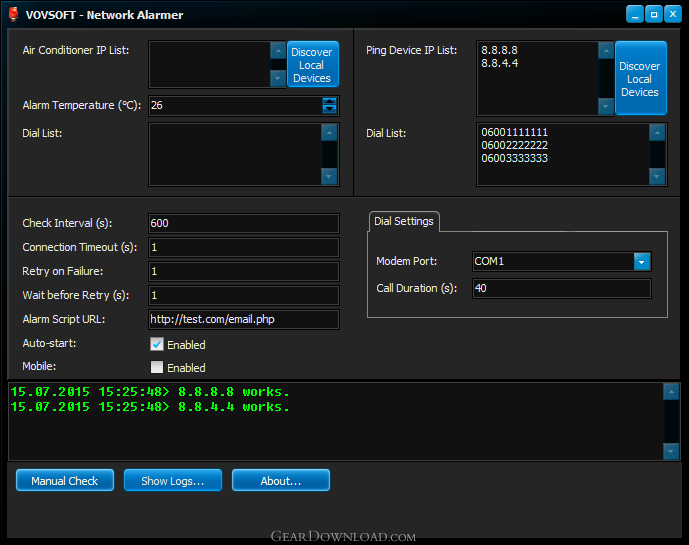The image size is (689, 545).
Task: Click the Call Duration field showing 40
Action: coord(562,288)
